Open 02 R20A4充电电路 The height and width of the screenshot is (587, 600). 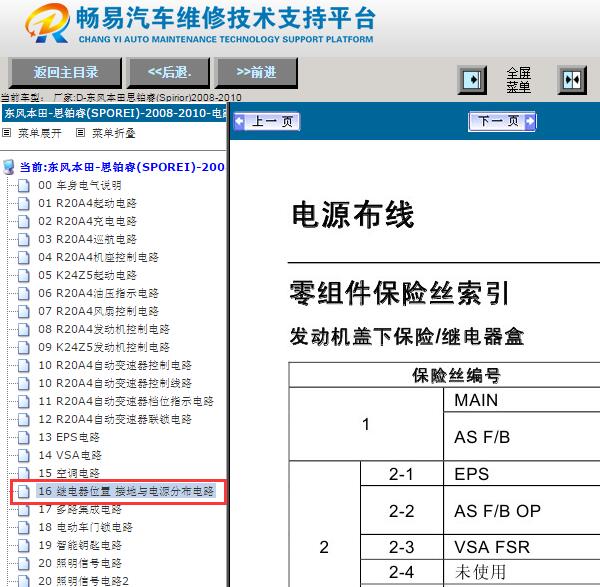click(87, 222)
